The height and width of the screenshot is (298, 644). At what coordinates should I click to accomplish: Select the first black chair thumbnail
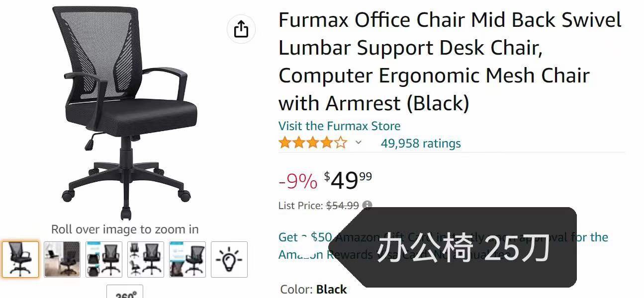(x=20, y=259)
